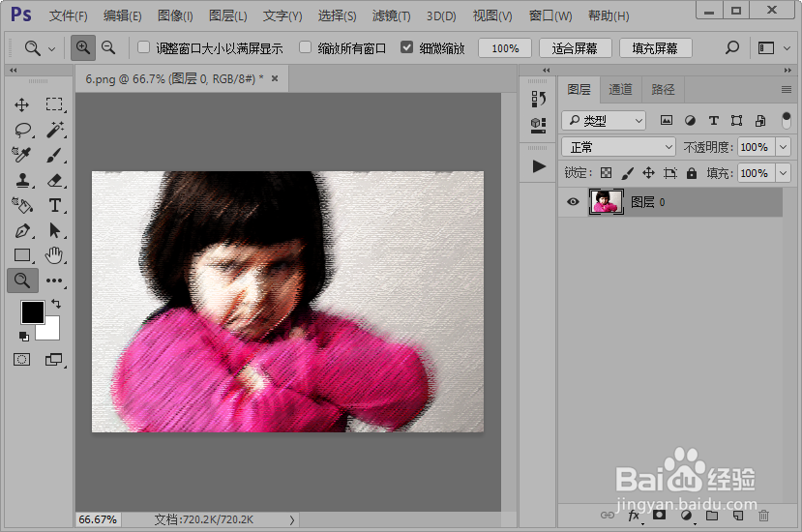Delete layer with trash icon

coord(763,516)
